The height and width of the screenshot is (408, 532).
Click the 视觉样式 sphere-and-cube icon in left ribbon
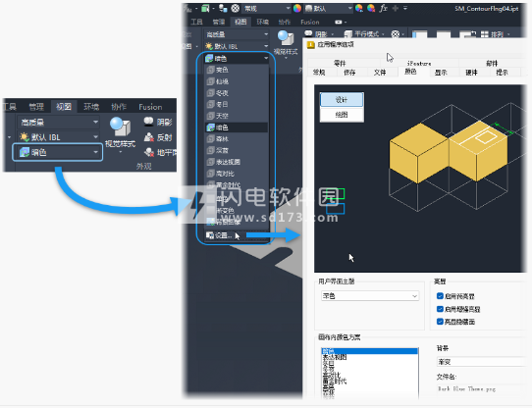pyautogui.click(x=120, y=127)
